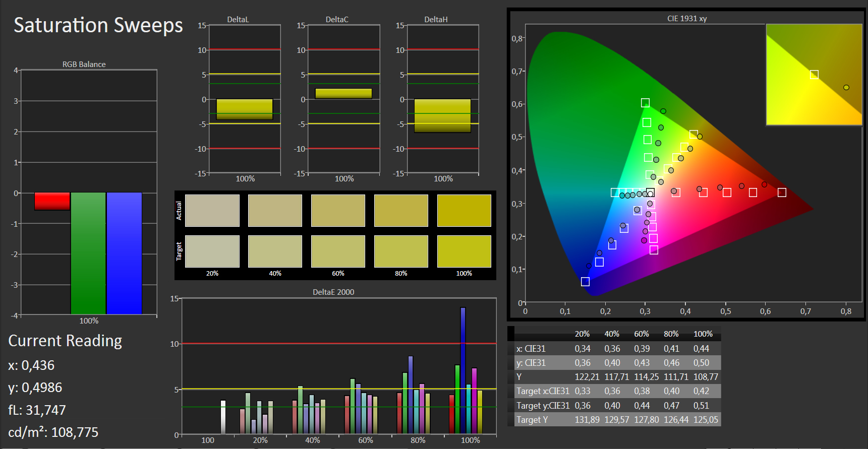Click the Target 40% swatch
This screenshot has height=449, width=868.
pos(275,251)
